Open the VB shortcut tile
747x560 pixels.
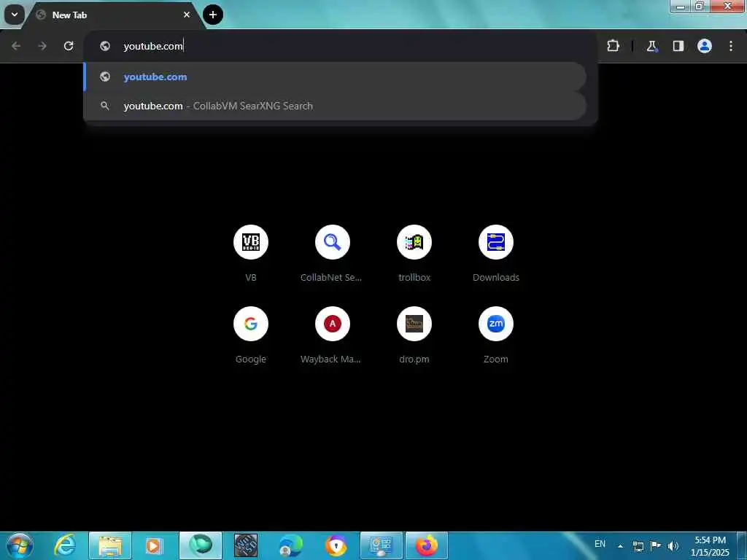coord(251,253)
